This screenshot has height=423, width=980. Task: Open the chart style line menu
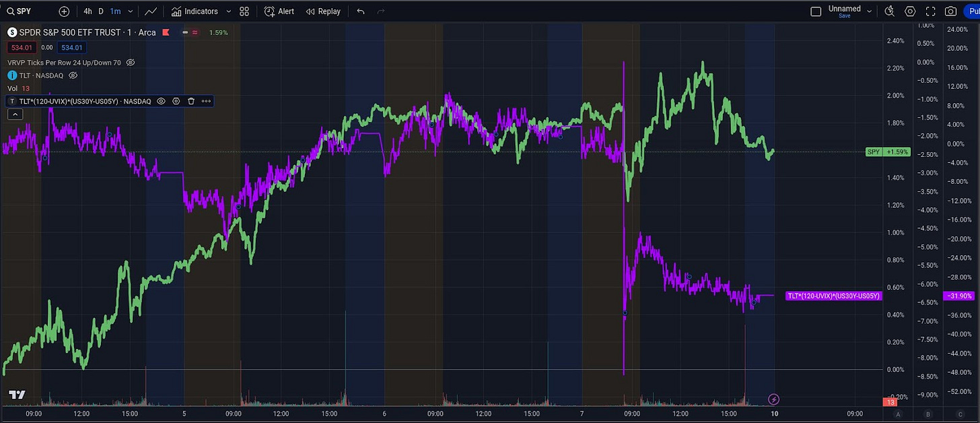click(152, 11)
